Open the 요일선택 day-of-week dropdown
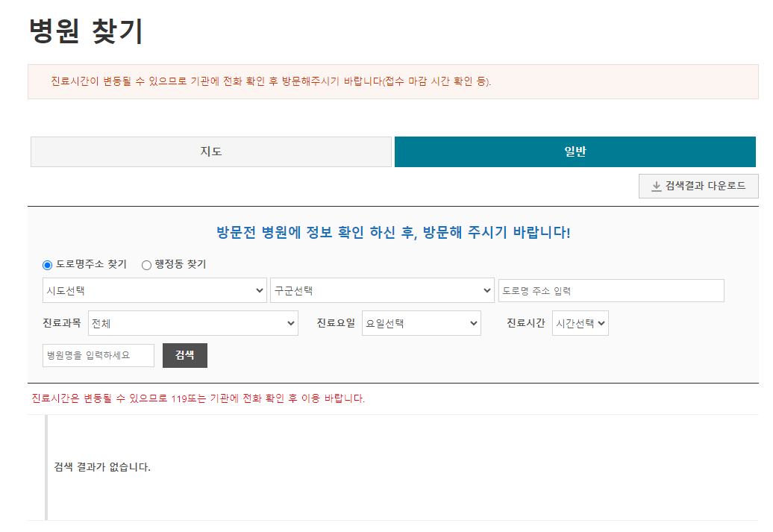The image size is (773, 532). (x=421, y=323)
